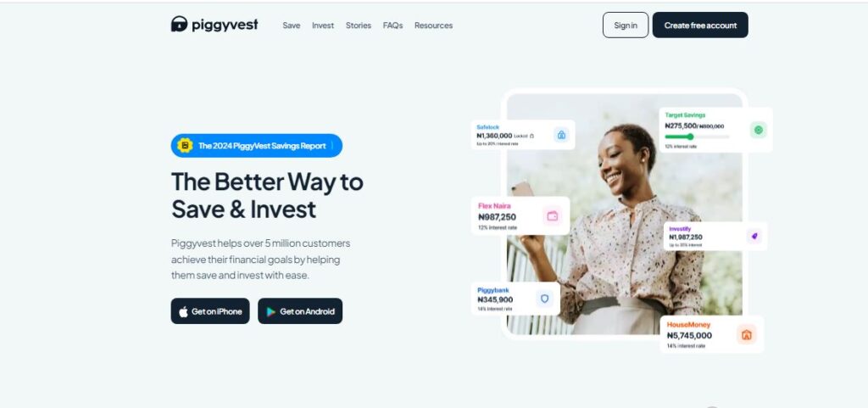Open the Save menu
This screenshot has height=408, width=868.
tap(292, 25)
